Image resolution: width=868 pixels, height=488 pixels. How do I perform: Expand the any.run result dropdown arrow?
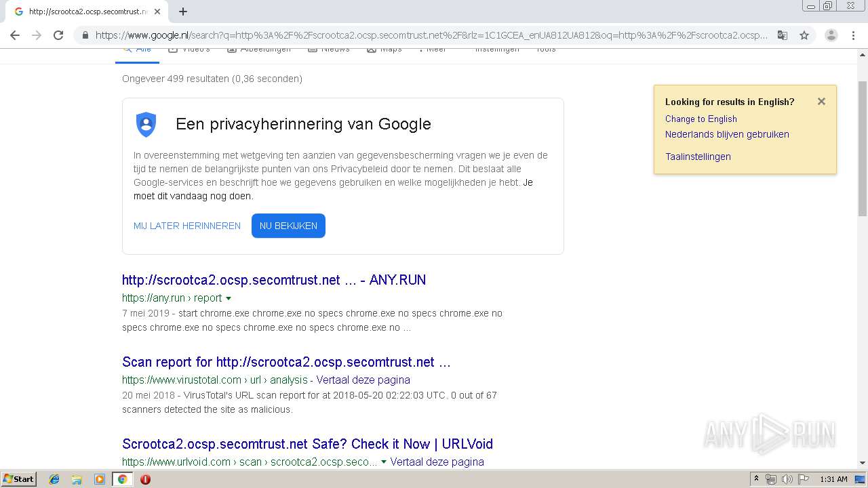[x=229, y=298]
